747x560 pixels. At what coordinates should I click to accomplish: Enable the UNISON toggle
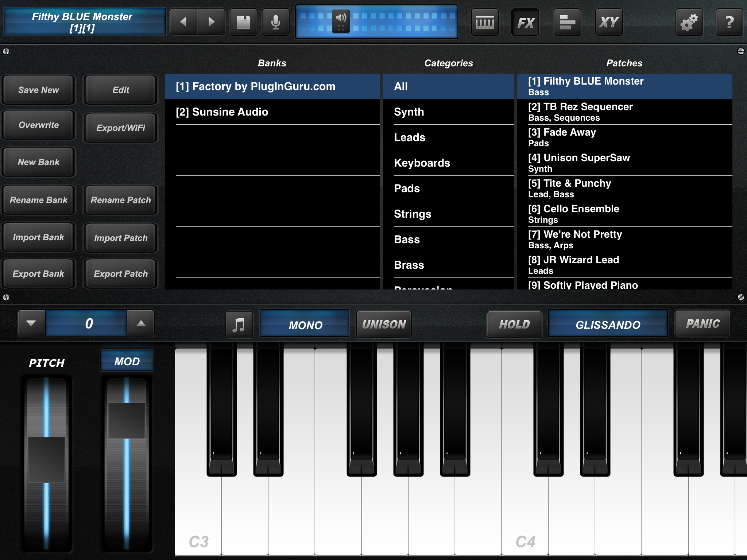[x=384, y=324]
